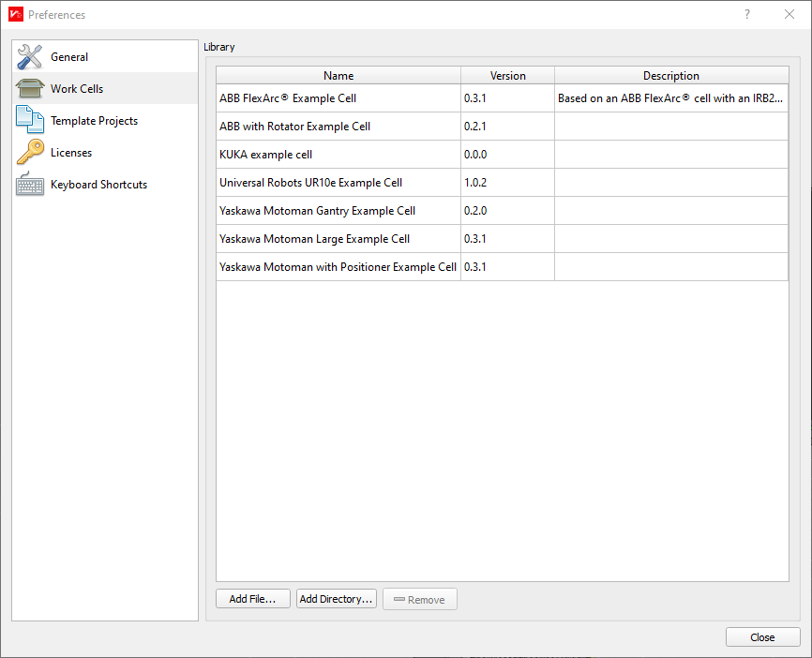Screen dimensions: 812x658
Task: Switch to the Work Cells section
Action: [105, 88]
